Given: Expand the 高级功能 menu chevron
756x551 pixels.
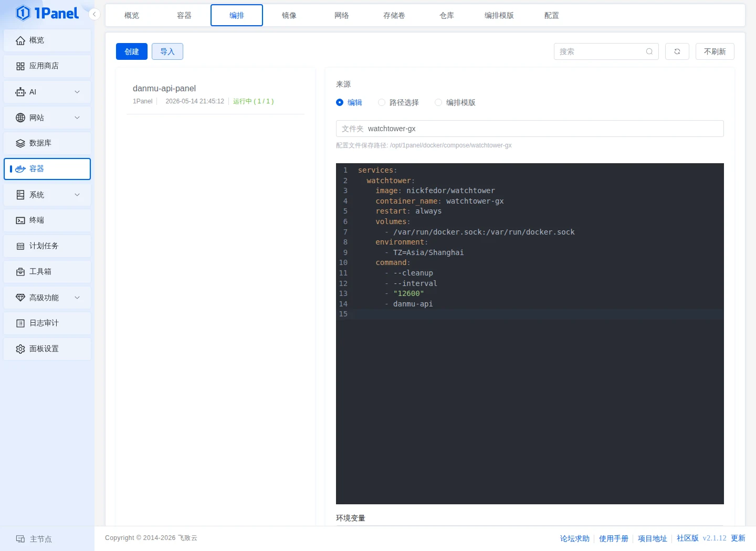Looking at the screenshot, I should pos(77,298).
